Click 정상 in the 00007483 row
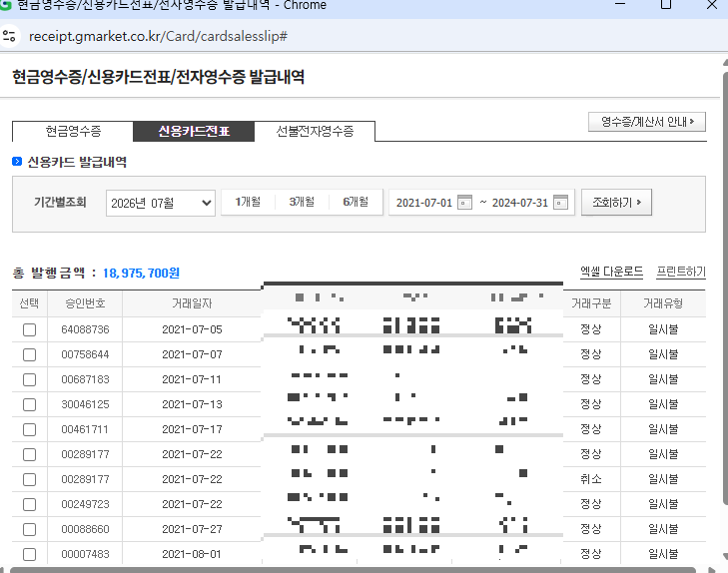 pyautogui.click(x=591, y=554)
